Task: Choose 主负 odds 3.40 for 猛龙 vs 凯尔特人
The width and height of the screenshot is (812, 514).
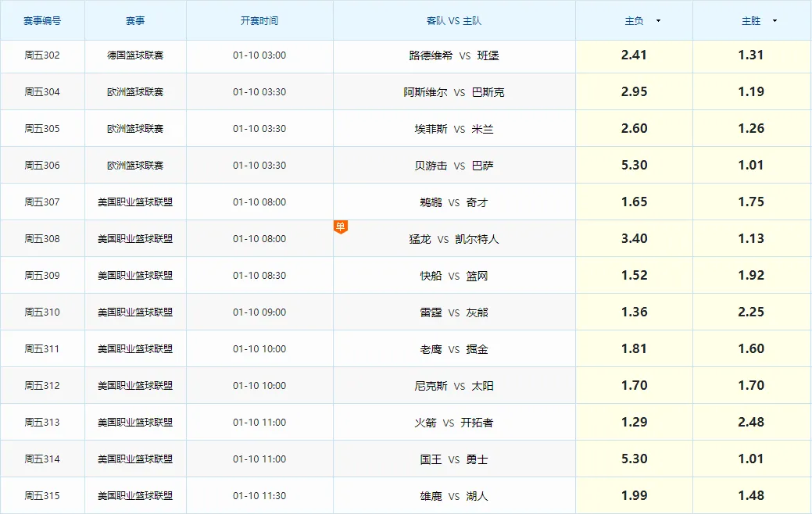Action: click(x=634, y=239)
